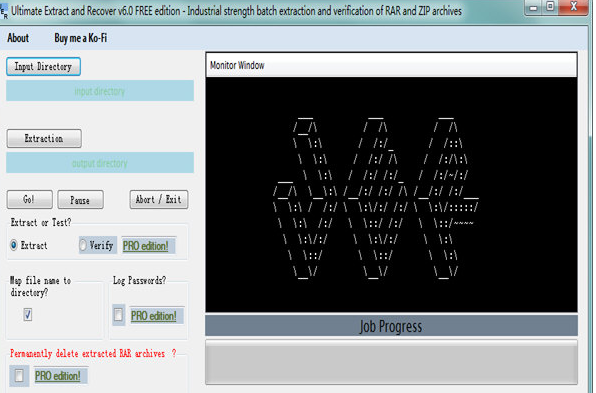Click the input directory path field
The image size is (596, 393).
point(100,91)
